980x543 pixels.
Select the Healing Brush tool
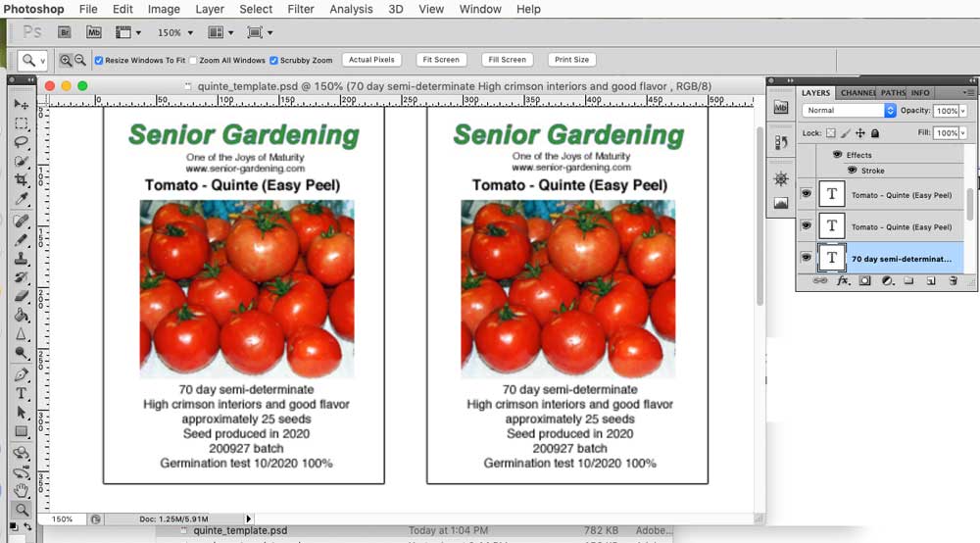[x=22, y=221]
